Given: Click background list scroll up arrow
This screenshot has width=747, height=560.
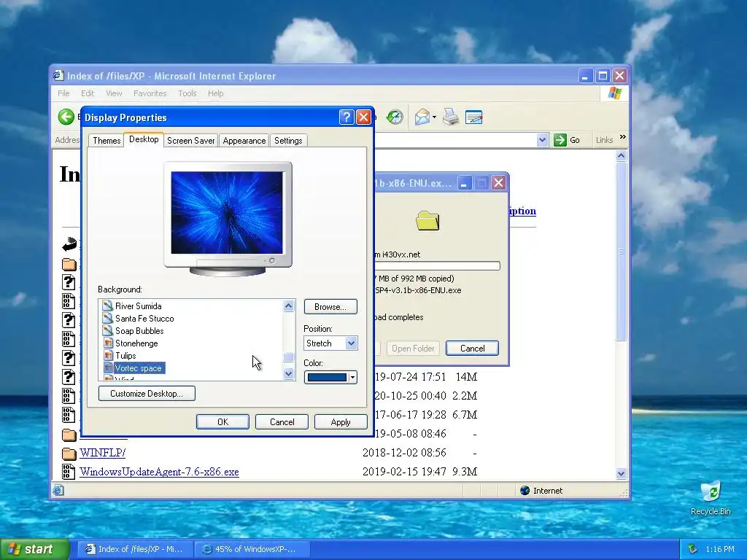Looking at the screenshot, I should pyautogui.click(x=288, y=306).
